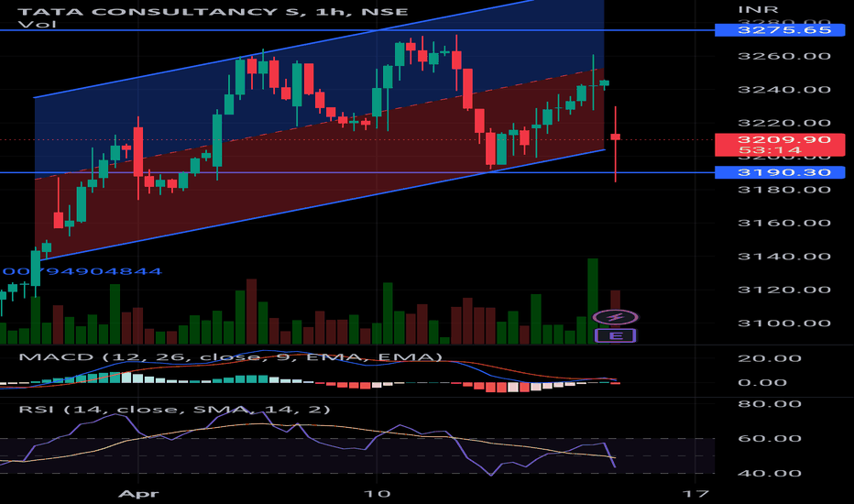Click the 3120.00 price scale value
This screenshot has width=854, height=504.
click(784, 290)
